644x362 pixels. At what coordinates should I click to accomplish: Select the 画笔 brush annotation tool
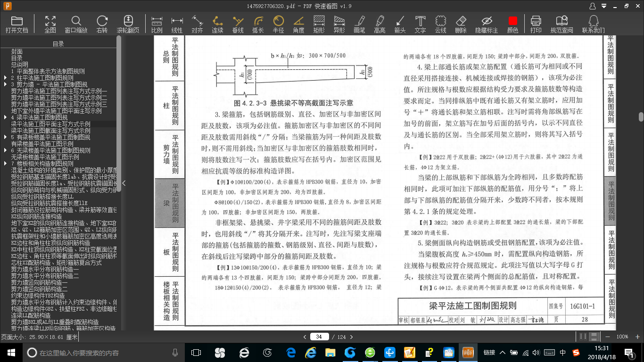point(359,24)
